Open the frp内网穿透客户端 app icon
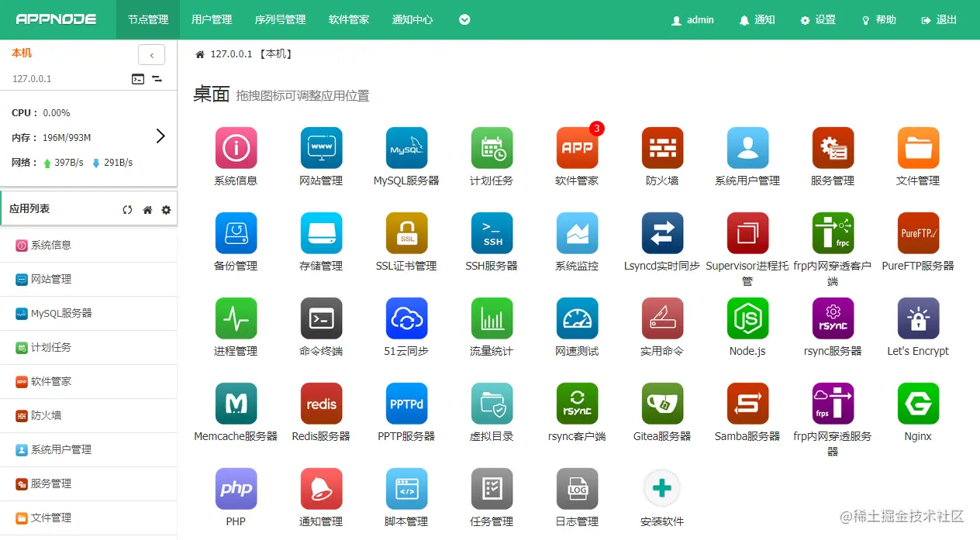Screen dimensions: 980x540 tap(833, 233)
